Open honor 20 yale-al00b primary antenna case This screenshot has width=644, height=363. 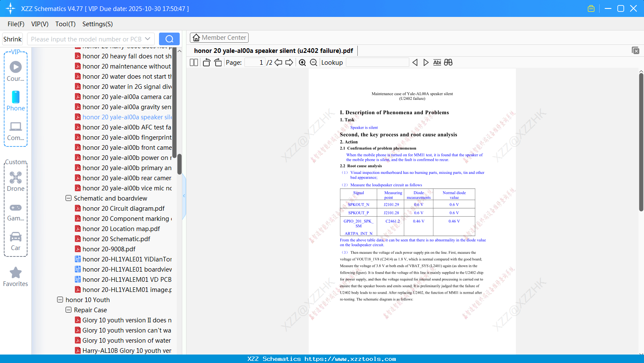coord(123,168)
